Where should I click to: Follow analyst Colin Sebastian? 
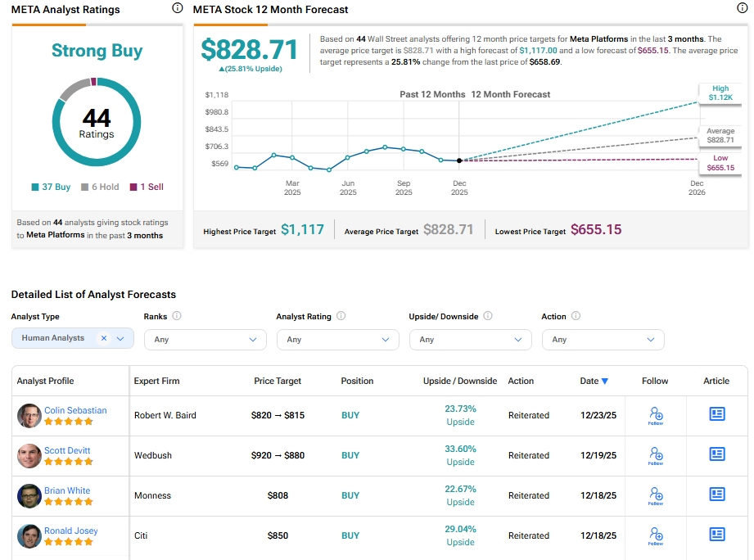click(655, 415)
